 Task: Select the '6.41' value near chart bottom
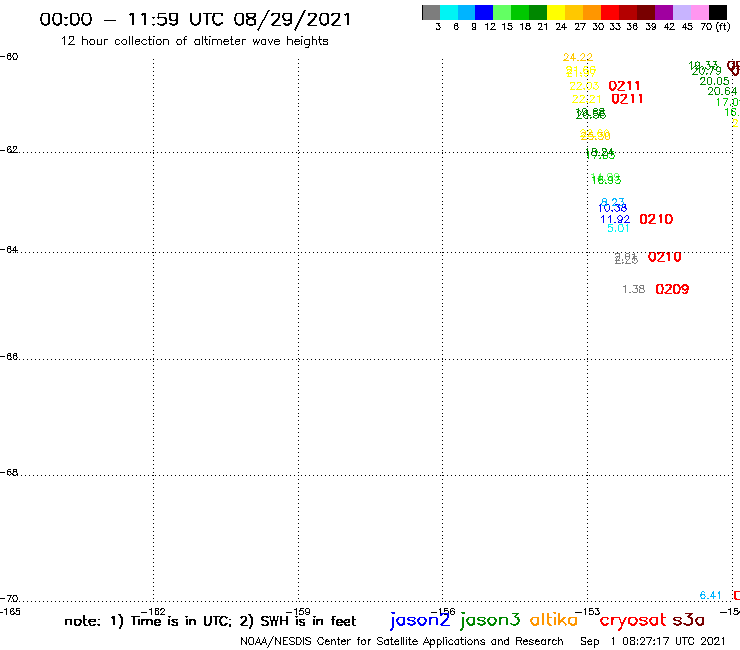coord(710,596)
